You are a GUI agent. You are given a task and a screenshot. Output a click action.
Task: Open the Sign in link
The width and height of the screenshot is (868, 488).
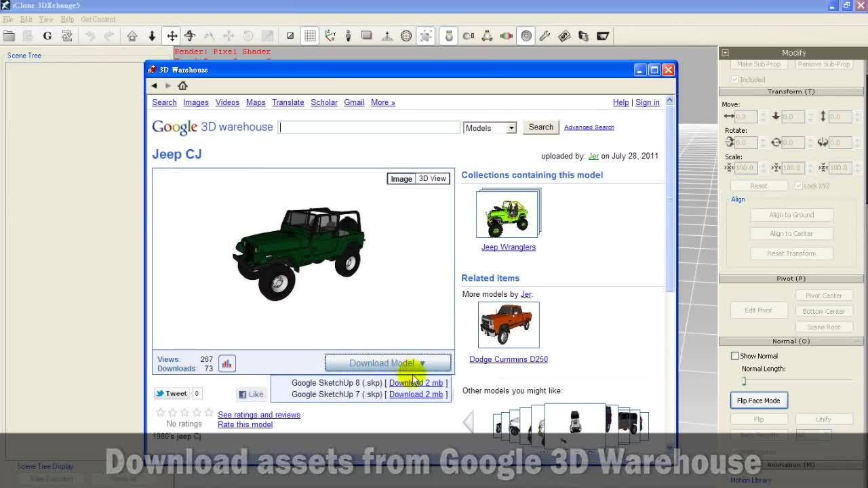coord(648,102)
